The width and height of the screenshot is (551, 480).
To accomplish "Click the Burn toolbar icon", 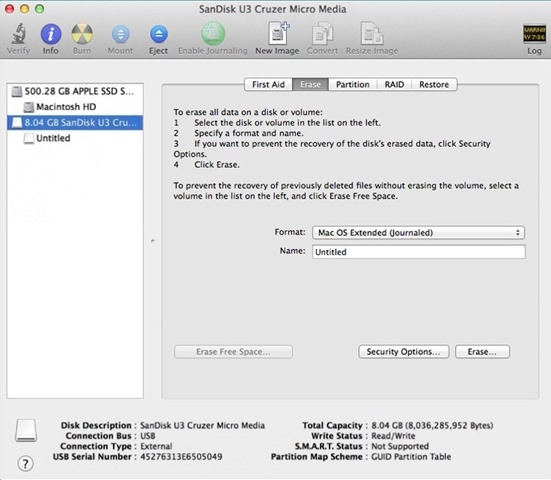I will (x=82, y=34).
